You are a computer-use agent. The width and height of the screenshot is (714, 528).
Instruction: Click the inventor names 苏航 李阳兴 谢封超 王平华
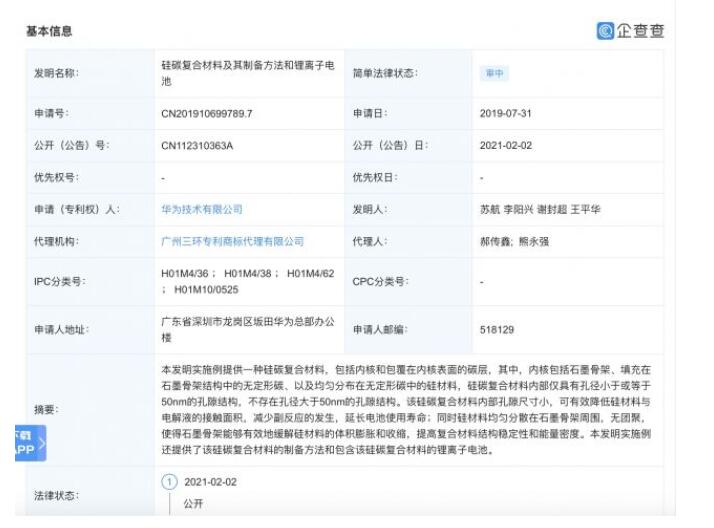(540, 209)
